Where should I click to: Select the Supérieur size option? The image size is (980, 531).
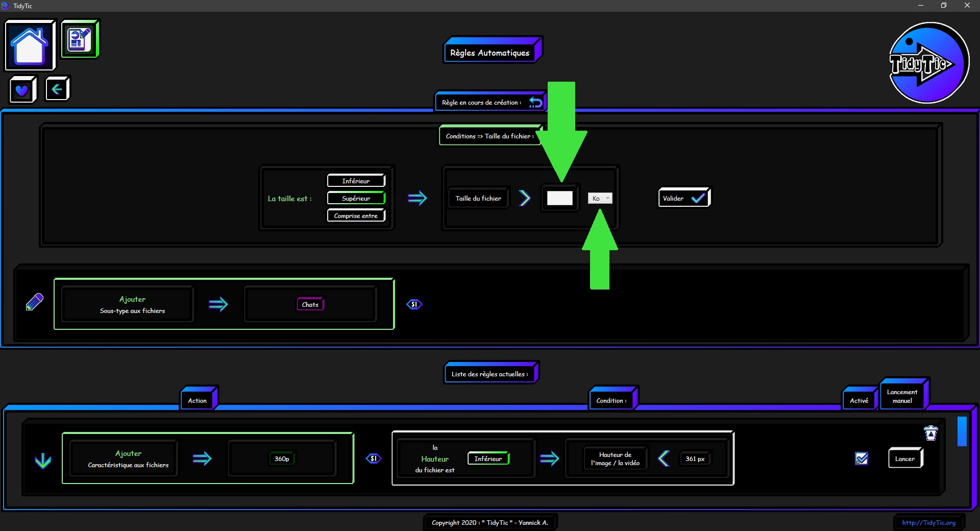356,198
